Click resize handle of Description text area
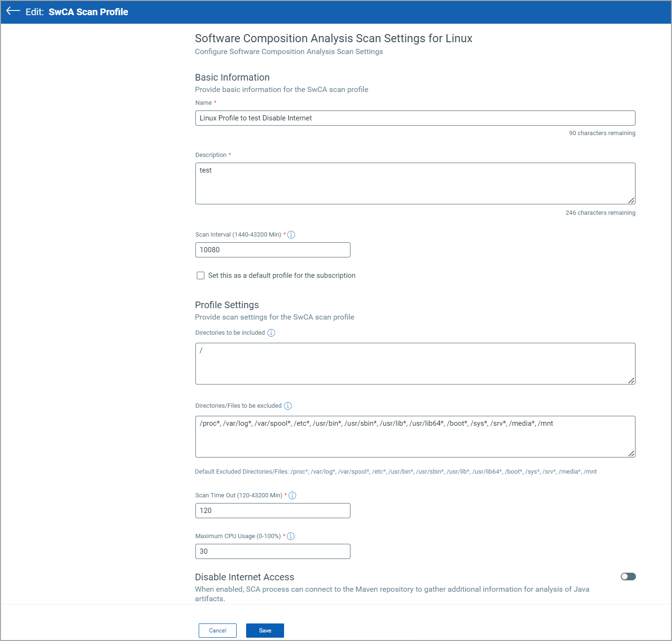 pos(631,201)
